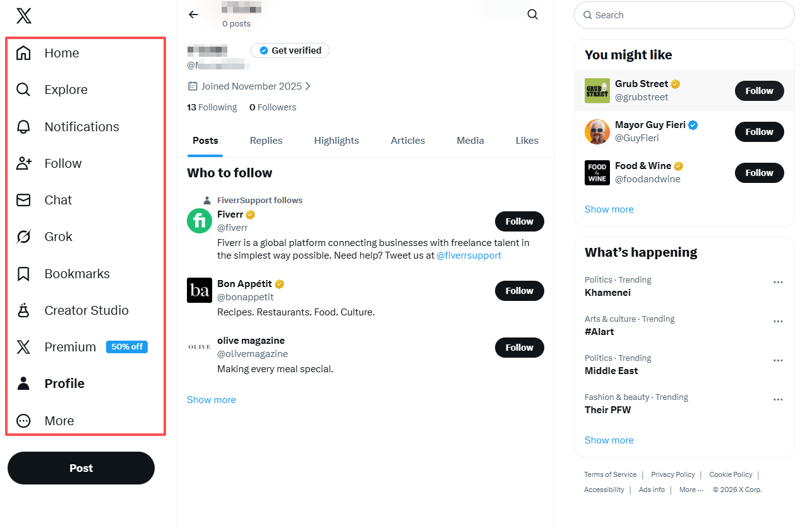This screenshot has width=812, height=528.
Task: Open options for Khamenei trend
Action: (778, 283)
